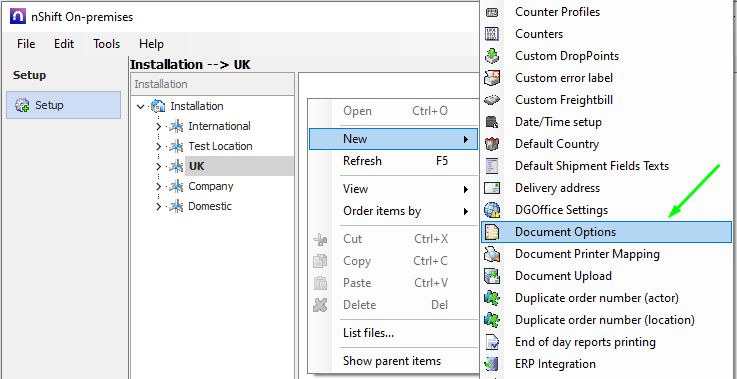
Task: Select End of day reports printing entry
Action: pos(606,342)
